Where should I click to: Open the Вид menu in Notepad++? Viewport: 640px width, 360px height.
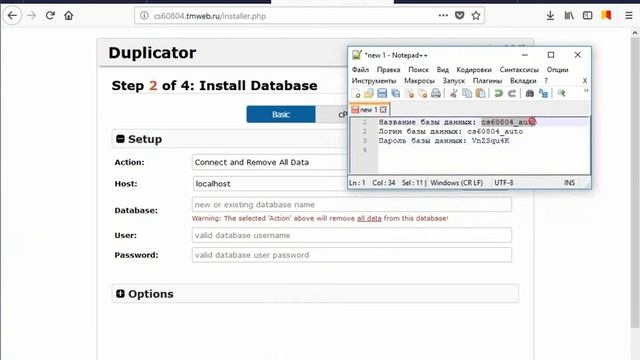pos(442,70)
